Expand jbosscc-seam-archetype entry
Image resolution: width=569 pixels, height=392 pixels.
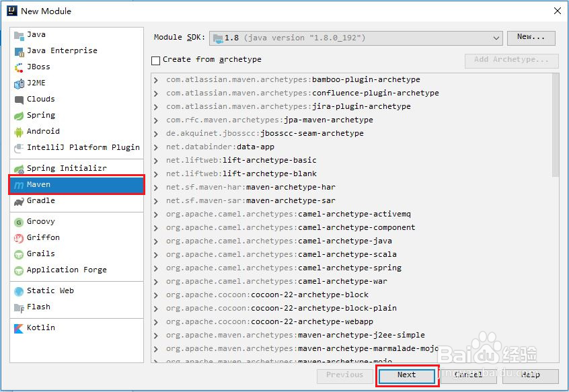coord(155,134)
